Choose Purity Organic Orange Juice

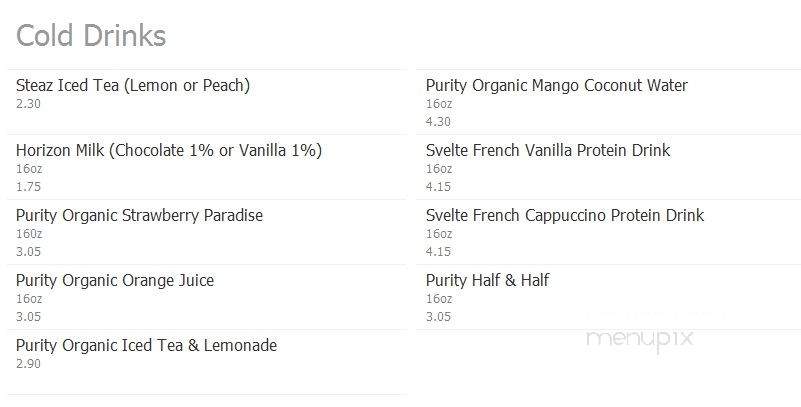point(115,280)
